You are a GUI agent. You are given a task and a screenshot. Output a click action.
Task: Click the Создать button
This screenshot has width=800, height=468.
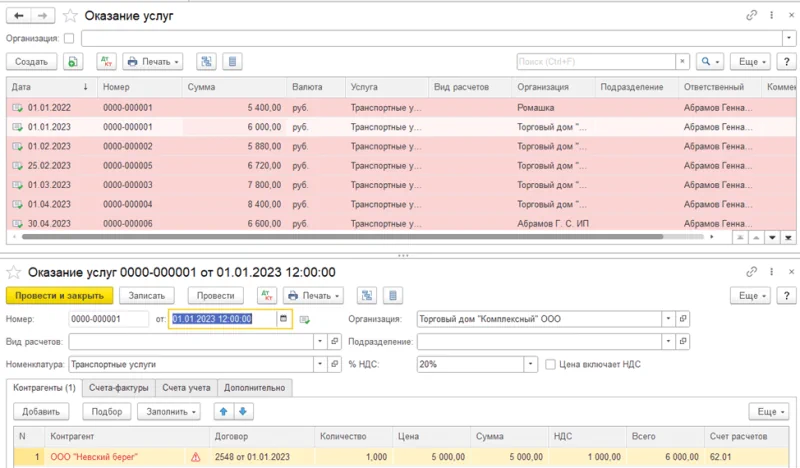[31, 62]
